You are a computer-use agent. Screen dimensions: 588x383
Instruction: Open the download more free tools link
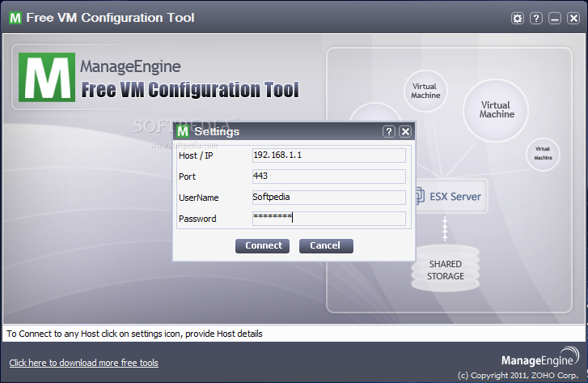point(83,363)
